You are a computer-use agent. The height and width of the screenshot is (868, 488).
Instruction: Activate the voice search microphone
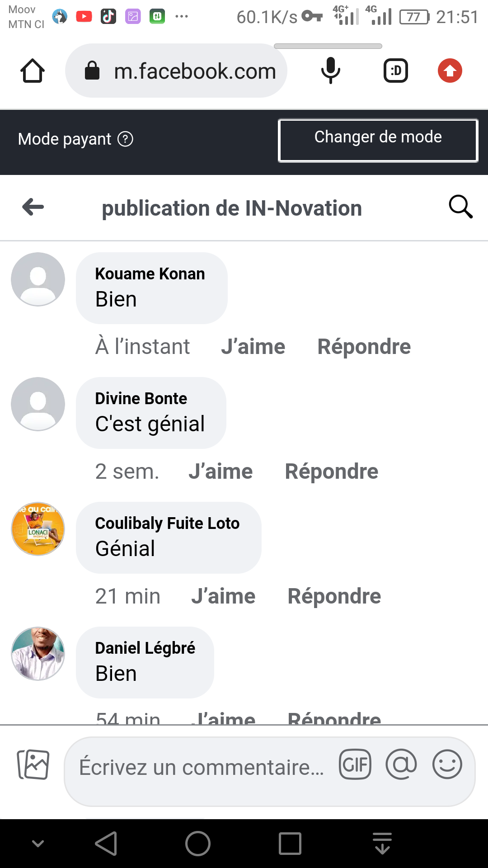330,71
